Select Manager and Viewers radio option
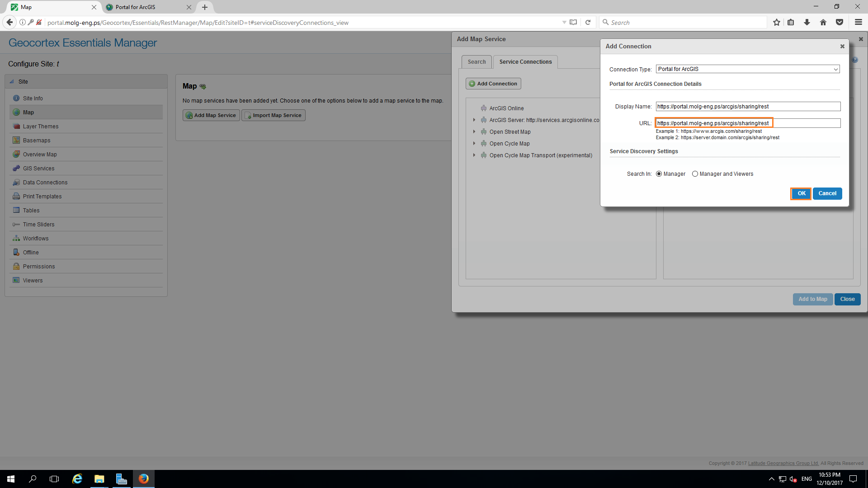The height and width of the screenshot is (488, 868). point(695,174)
